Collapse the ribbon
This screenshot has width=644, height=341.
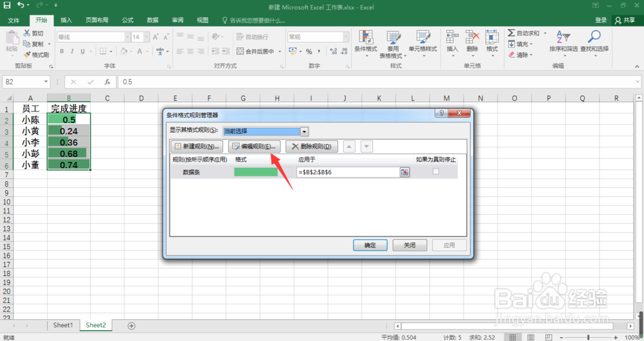(x=637, y=66)
